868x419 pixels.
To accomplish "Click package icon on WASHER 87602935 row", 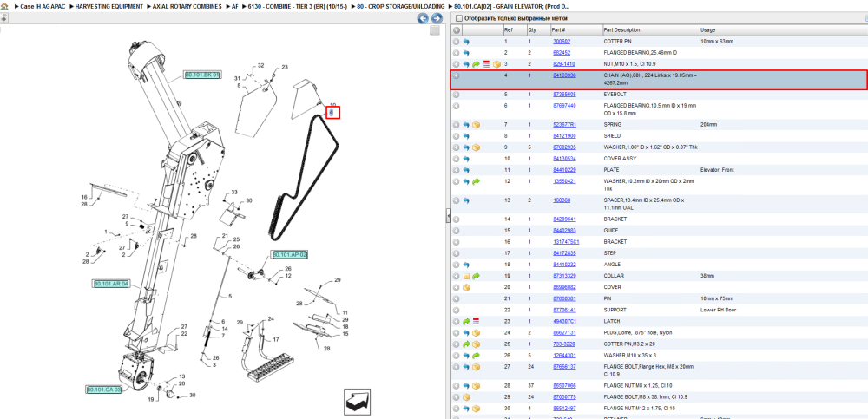I will pos(476,147).
